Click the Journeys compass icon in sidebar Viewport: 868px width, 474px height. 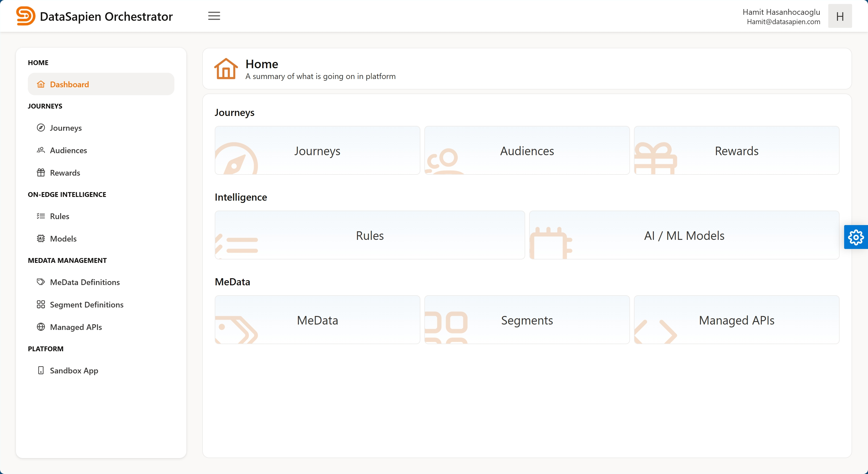click(41, 128)
